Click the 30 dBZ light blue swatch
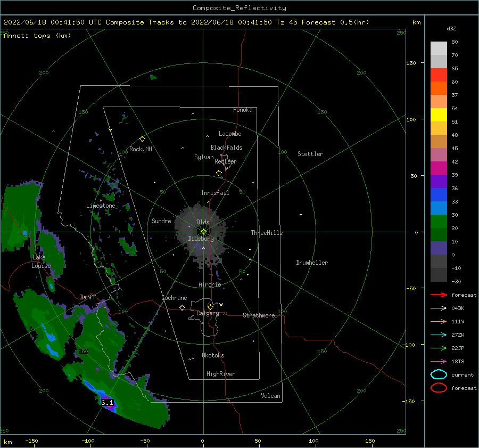Image resolution: width=479 pixels, height=448 pixels. tap(439, 208)
